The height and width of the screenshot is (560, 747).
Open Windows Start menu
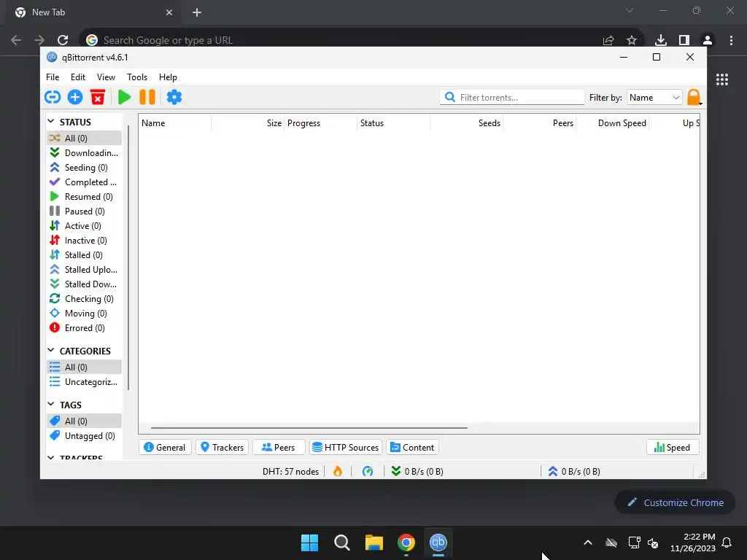tap(309, 542)
